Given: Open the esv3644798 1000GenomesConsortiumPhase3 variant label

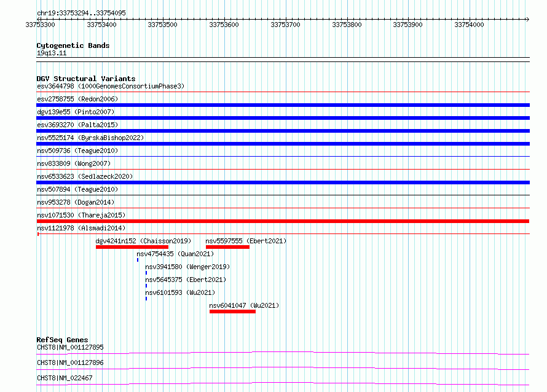Looking at the screenshot, I should 111,86.
